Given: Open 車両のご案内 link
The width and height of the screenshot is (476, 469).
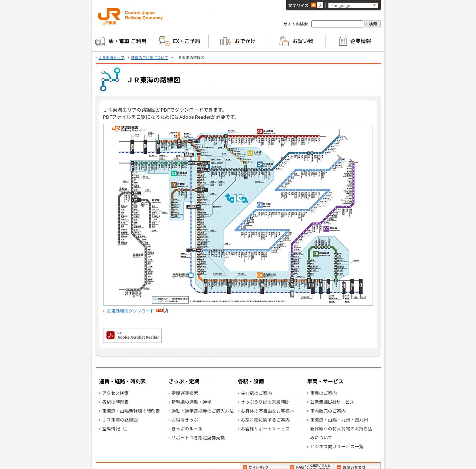Looking at the screenshot, I should pyautogui.click(x=323, y=393).
